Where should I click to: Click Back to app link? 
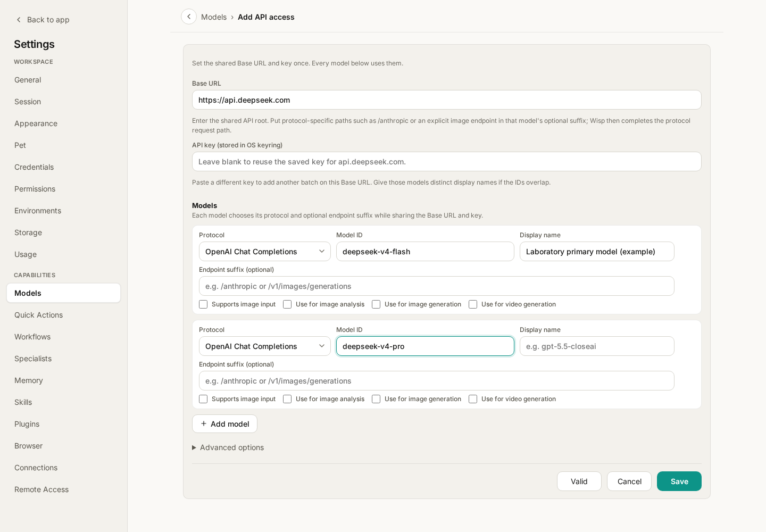click(43, 20)
